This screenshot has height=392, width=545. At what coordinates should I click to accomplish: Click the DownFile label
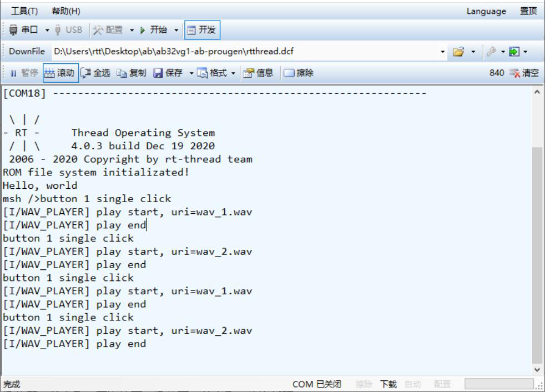tap(27, 52)
